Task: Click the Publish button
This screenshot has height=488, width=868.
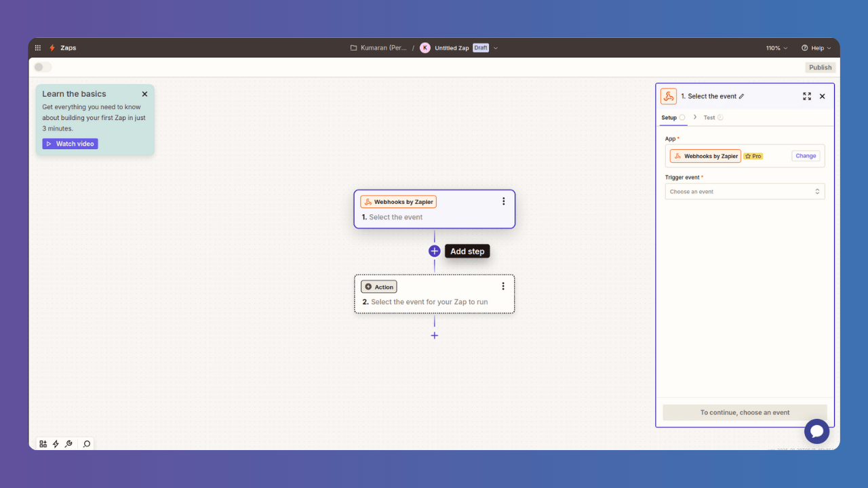Action: pos(821,67)
